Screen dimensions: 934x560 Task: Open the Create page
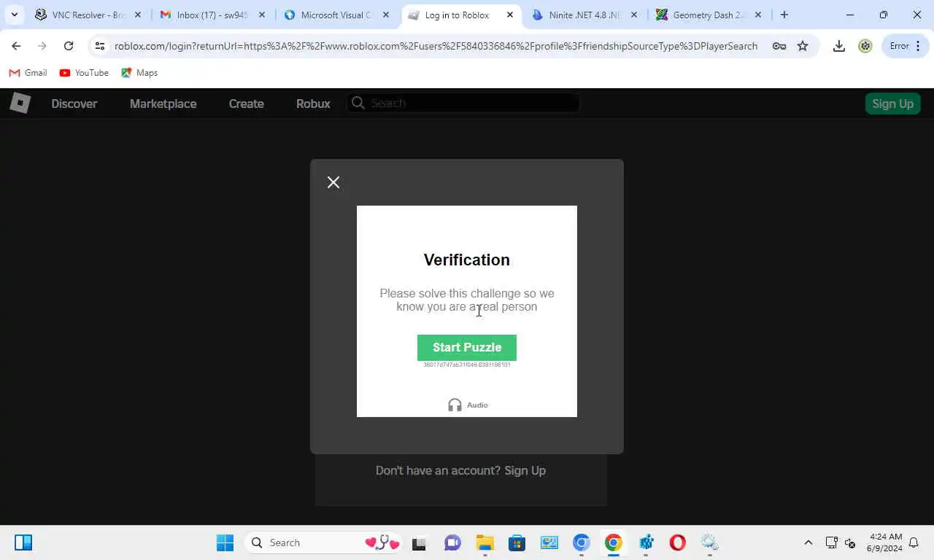(246, 104)
